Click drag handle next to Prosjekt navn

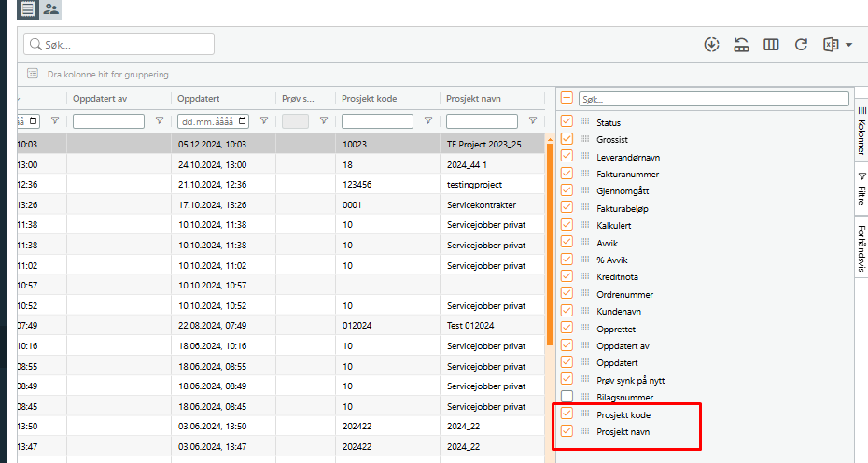(584, 430)
